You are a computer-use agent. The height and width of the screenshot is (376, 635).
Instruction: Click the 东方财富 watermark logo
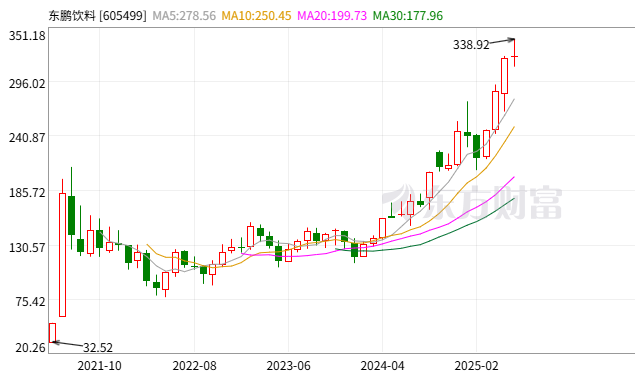pos(472,202)
